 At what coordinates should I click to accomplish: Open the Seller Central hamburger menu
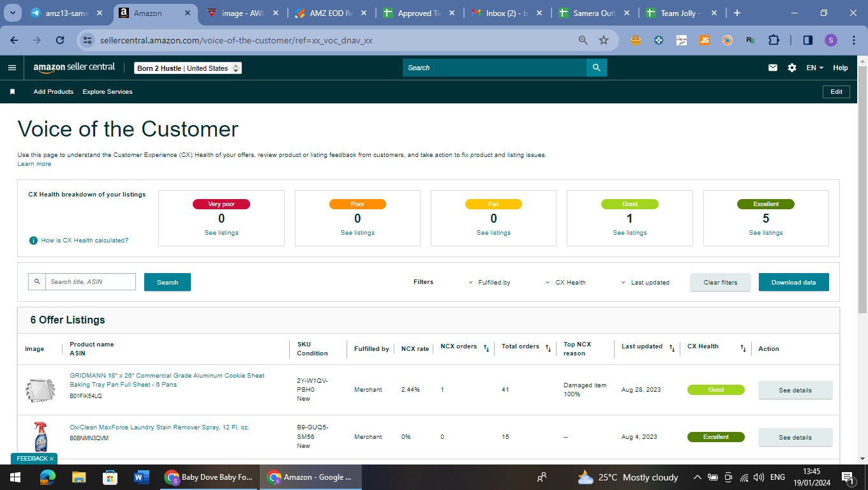click(12, 68)
